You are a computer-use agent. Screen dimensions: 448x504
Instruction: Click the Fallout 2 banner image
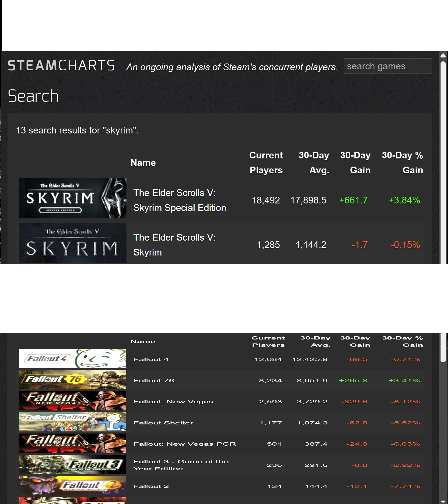click(x=73, y=485)
